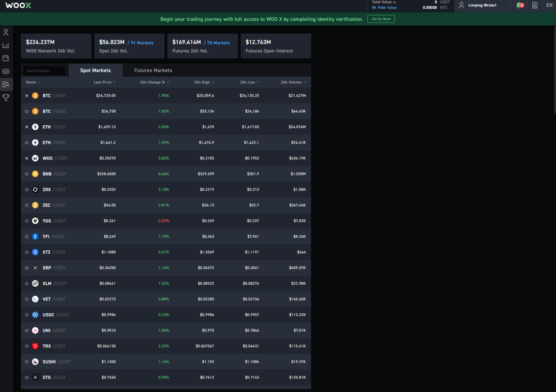This screenshot has width=556, height=392.
Task: Open the WOO token sidebar icon
Action: (x=6, y=71)
